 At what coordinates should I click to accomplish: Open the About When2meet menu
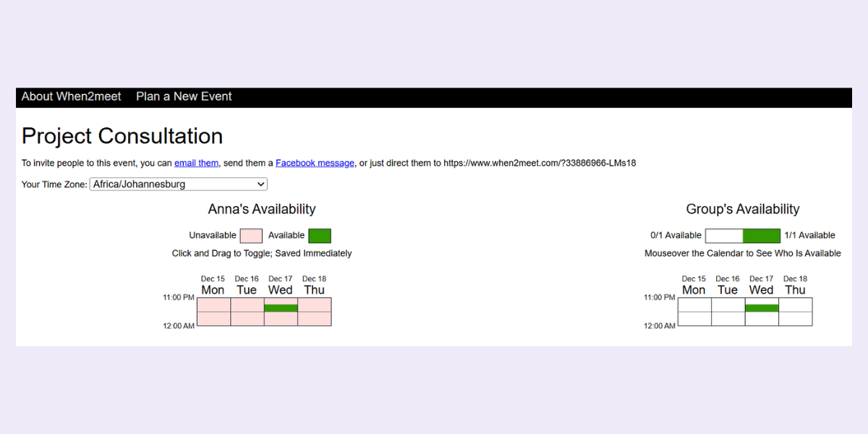(x=70, y=96)
